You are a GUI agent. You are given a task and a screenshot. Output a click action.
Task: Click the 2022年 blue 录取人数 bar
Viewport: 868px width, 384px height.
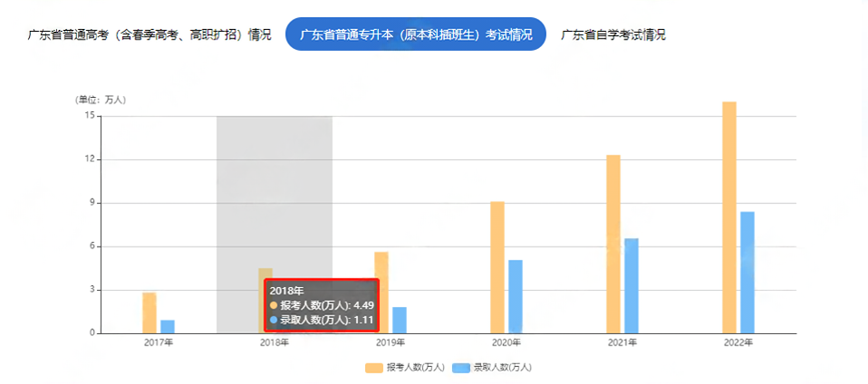point(747,273)
